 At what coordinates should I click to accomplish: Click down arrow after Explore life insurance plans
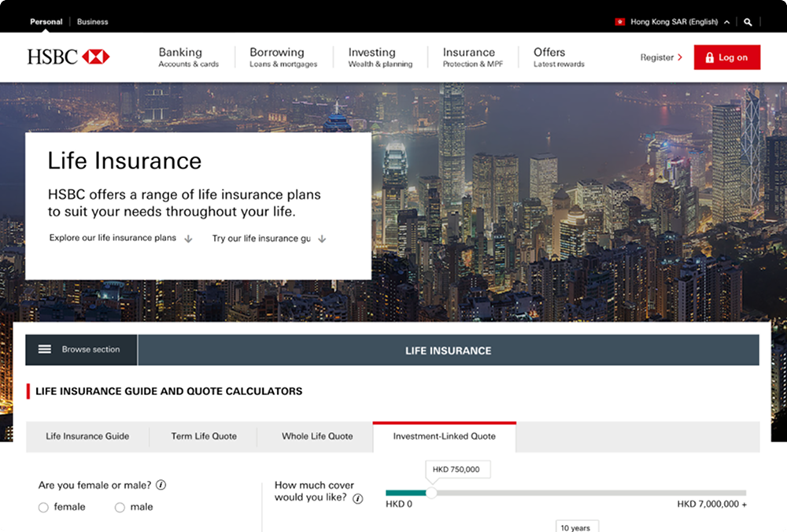[x=188, y=238]
